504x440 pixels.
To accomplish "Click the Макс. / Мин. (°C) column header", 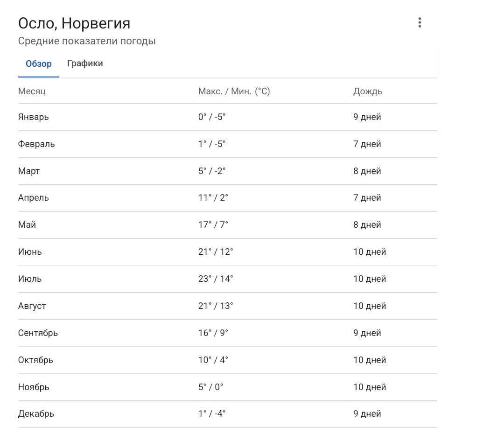I will coord(234,91).
